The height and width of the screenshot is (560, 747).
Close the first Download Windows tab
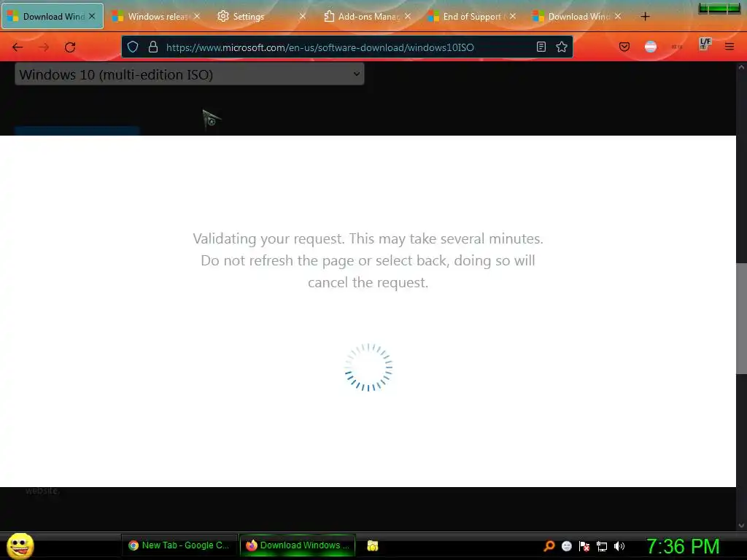[92, 16]
